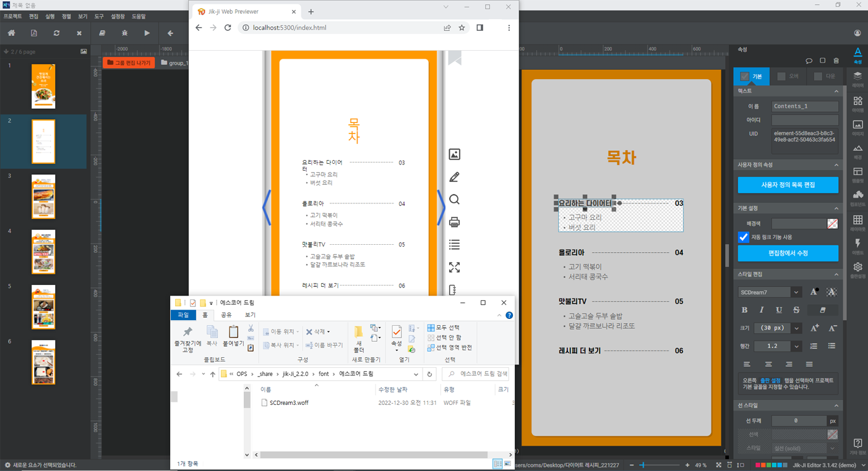Collapse the 사용자 정의 속성 section
The width and height of the screenshot is (868, 471).
click(836, 164)
